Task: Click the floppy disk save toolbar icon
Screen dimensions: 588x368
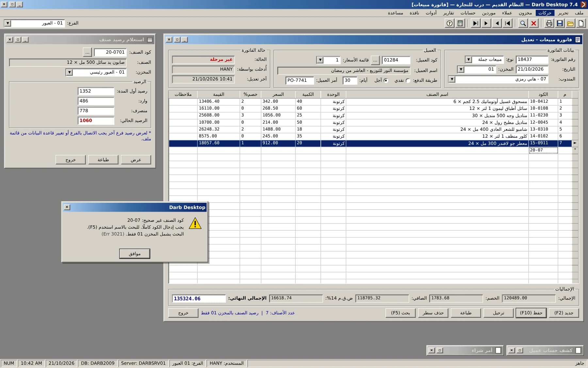Action: (x=560, y=23)
